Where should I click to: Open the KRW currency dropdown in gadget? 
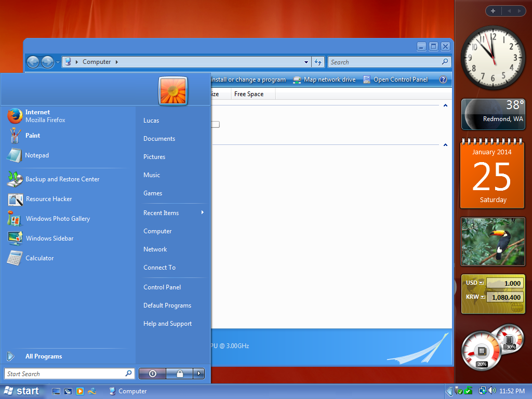483,297
